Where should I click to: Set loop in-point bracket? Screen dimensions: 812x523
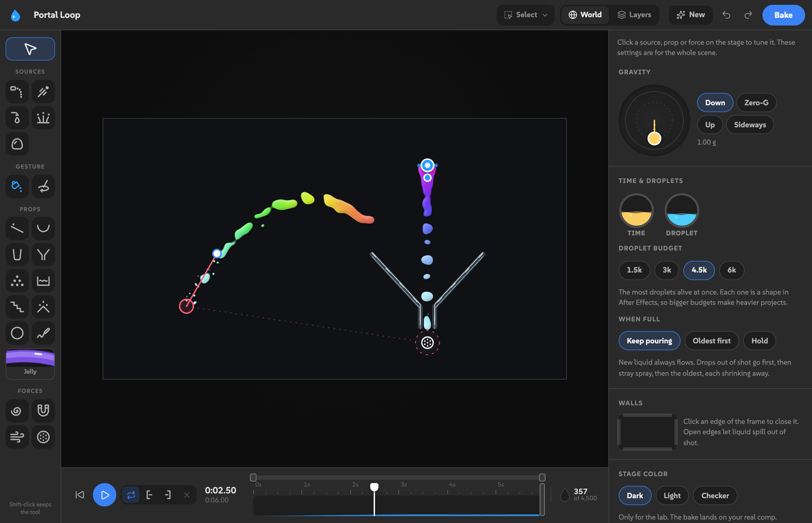pos(149,495)
